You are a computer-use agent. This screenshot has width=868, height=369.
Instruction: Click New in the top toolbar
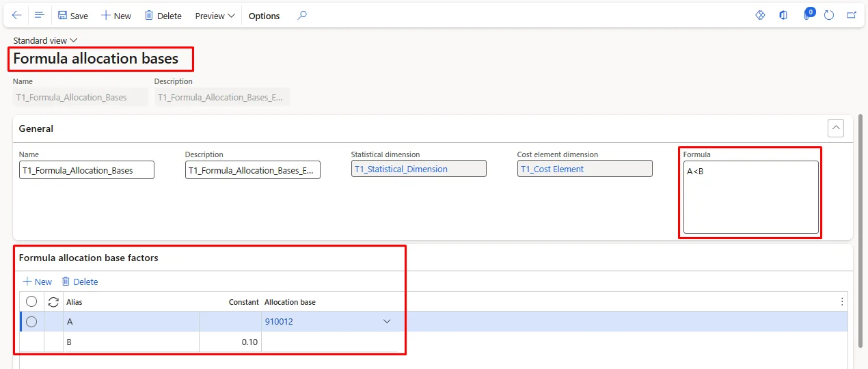pos(116,16)
